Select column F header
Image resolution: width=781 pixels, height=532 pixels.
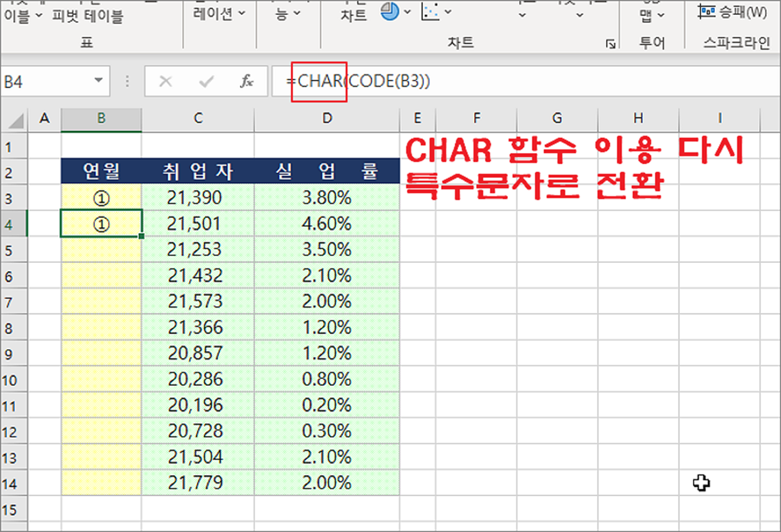click(x=476, y=119)
